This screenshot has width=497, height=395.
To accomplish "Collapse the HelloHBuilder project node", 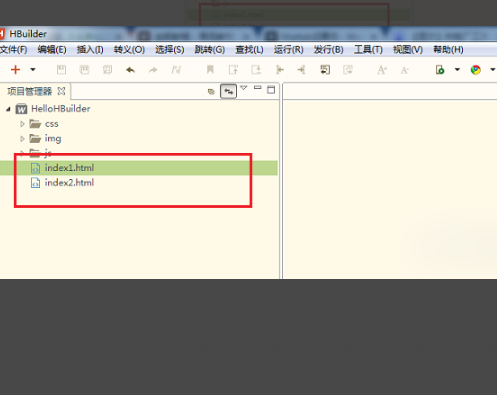I will coord(8,109).
